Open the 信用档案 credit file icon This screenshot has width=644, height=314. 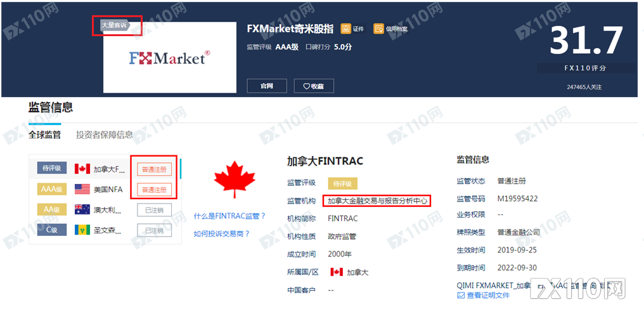pos(378,29)
